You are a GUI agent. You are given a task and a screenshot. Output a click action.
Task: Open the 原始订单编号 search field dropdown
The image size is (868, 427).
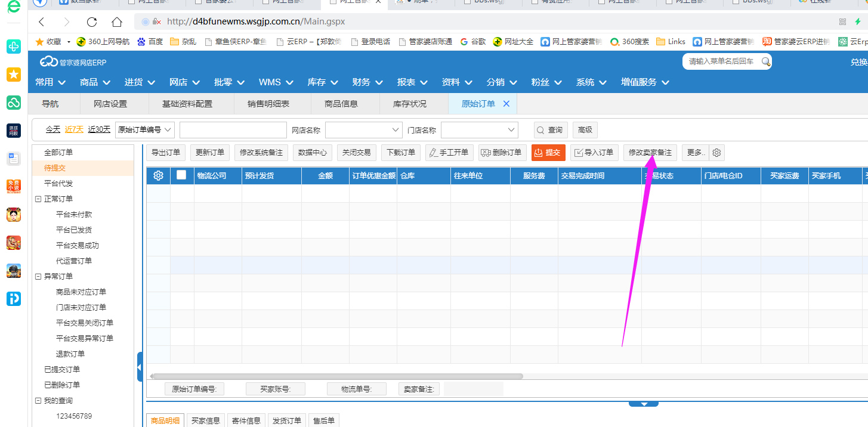click(168, 130)
